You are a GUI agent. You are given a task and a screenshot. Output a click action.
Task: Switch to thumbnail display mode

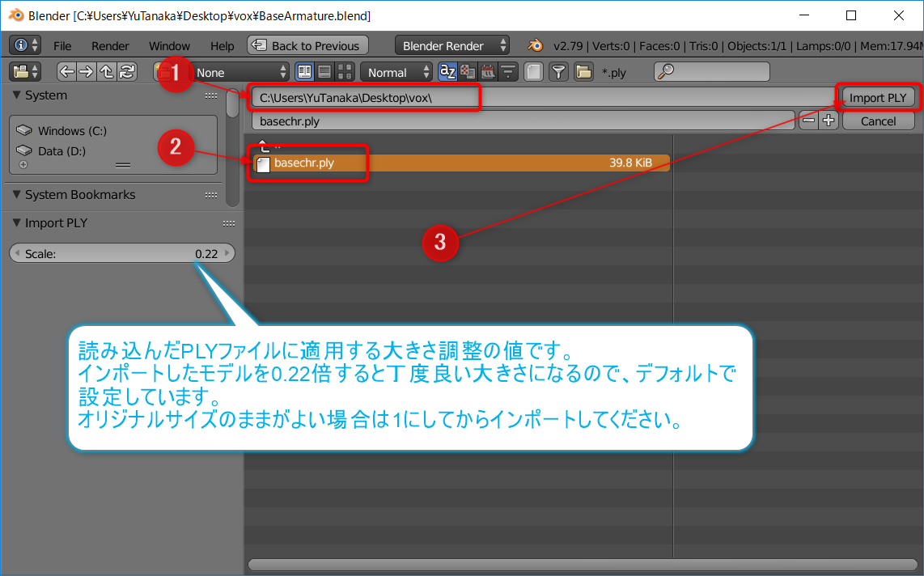345,72
